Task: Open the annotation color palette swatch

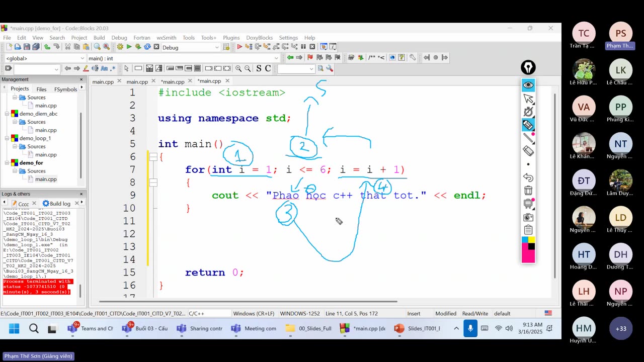Action: (x=528, y=250)
